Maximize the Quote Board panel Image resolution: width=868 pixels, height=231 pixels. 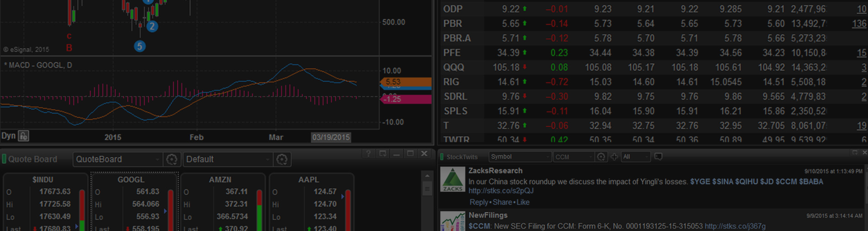[410, 154]
